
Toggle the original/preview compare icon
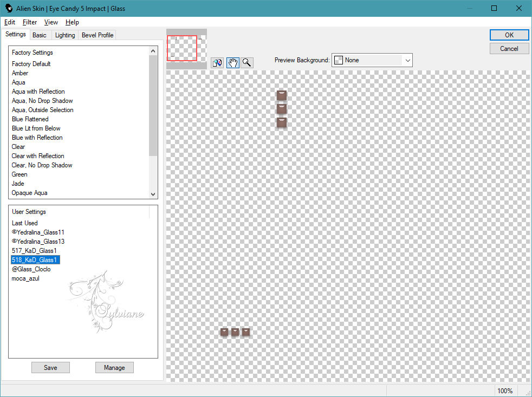(x=217, y=63)
